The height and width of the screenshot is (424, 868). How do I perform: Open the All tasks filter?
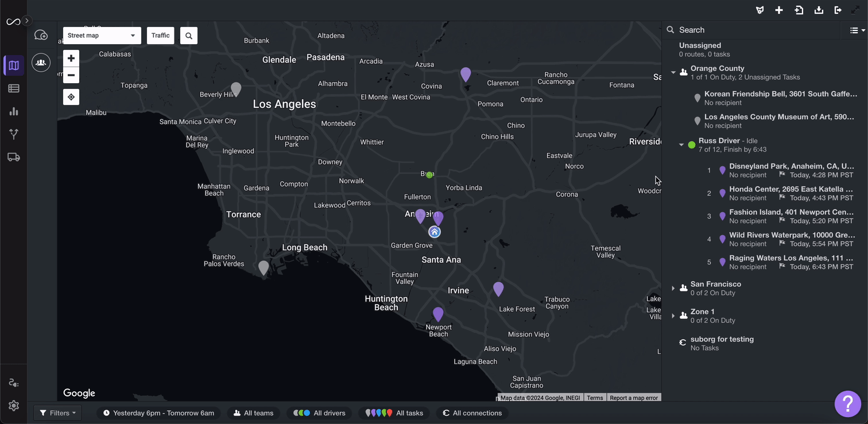394,413
